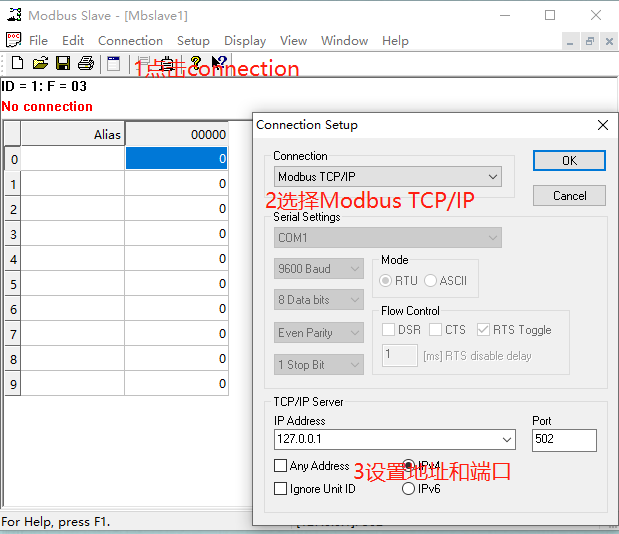619x534 pixels.
Task: Create a new document with toolbar icon
Action: click(17, 63)
